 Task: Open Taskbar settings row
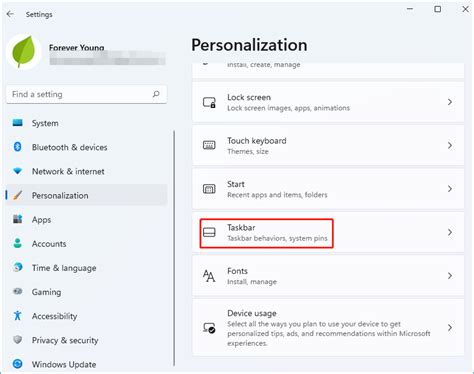328,232
